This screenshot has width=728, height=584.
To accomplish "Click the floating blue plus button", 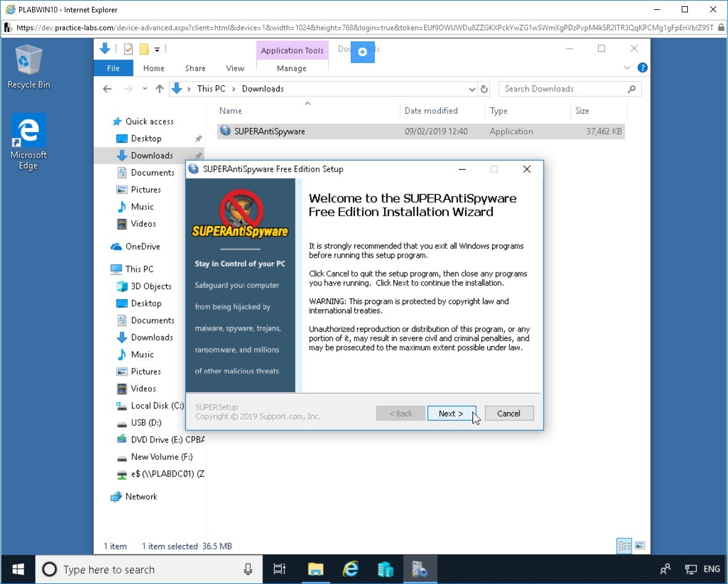I will [362, 51].
